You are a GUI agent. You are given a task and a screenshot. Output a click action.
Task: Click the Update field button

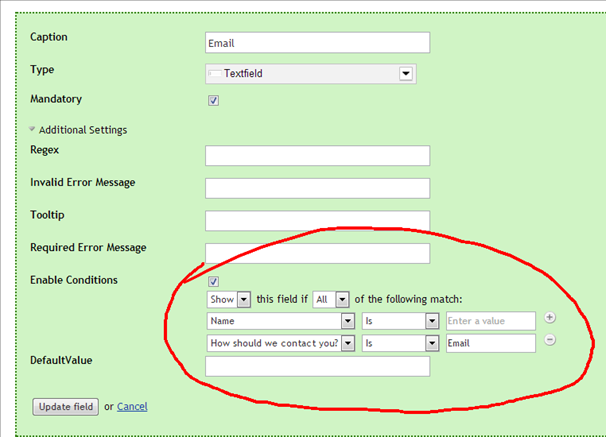click(66, 407)
